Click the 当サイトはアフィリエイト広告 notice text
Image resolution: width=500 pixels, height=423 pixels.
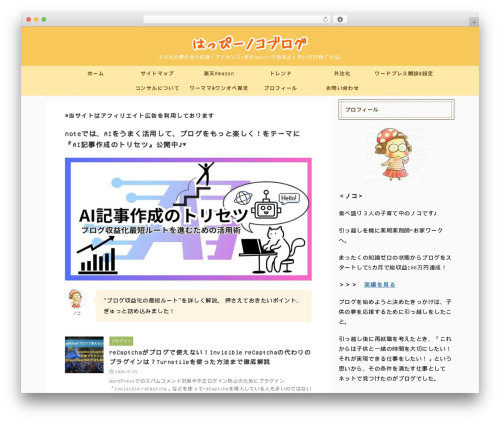[139, 116]
